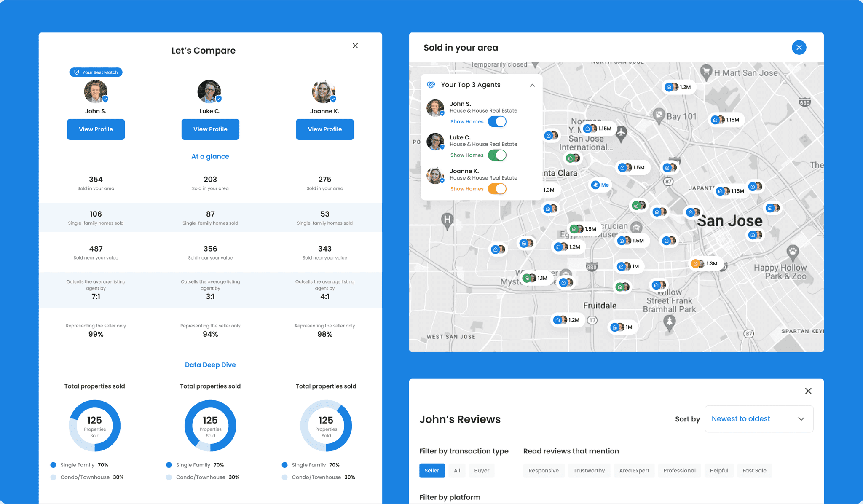Click the blue 'Me' location marker
The image size is (863, 504).
tap(600, 185)
